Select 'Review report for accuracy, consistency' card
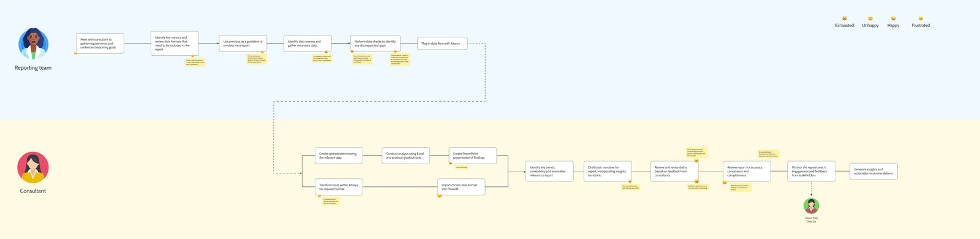Screen dimensions: 980x239 (x=747, y=172)
